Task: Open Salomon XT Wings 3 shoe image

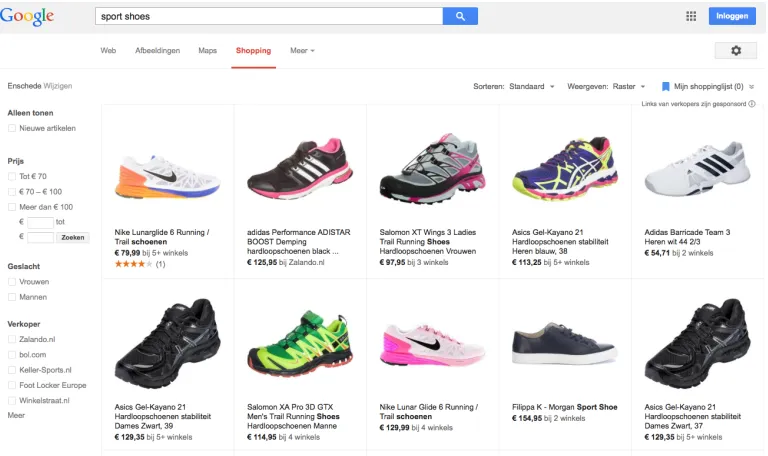Action: [x=432, y=168]
